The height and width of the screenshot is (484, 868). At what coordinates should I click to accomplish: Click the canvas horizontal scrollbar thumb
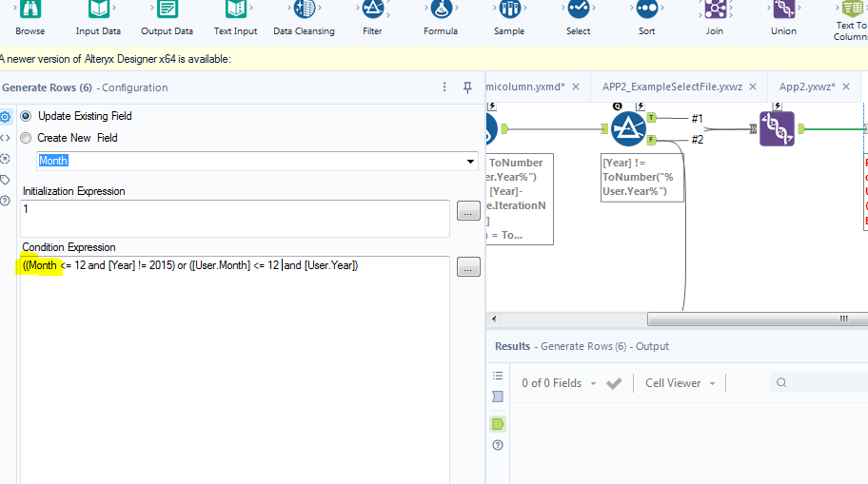tap(758, 319)
